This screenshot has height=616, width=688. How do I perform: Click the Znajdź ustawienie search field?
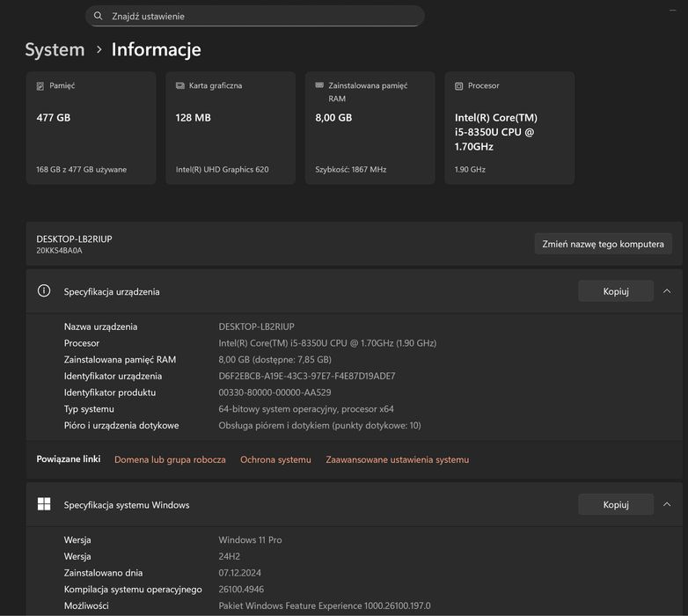(255, 16)
